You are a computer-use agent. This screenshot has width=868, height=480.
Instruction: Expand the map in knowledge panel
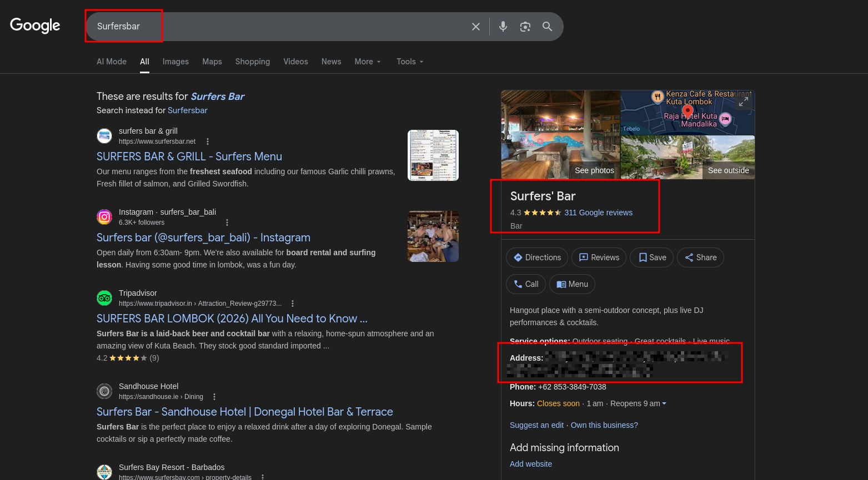tap(744, 102)
